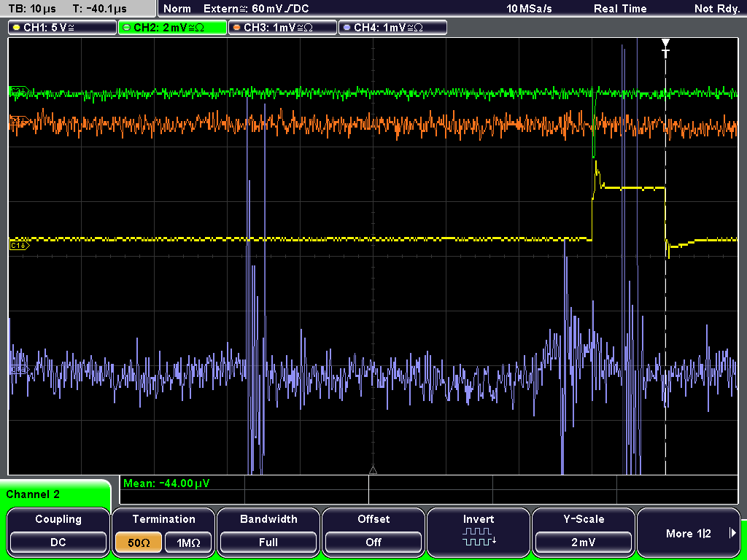747x560 pixels.
Task: Click the C3 ground level marker
Action: tap(19, 122)
